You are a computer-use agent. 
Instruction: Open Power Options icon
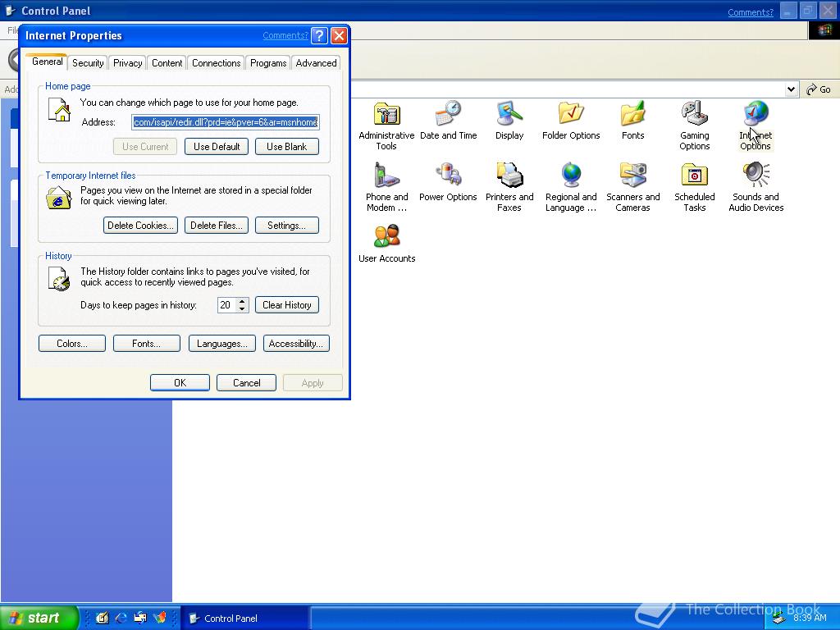tap(448, 176)
